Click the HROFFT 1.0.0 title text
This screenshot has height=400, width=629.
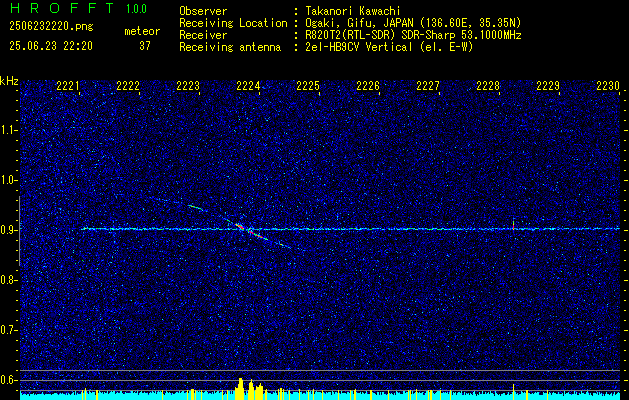[79, 8]
